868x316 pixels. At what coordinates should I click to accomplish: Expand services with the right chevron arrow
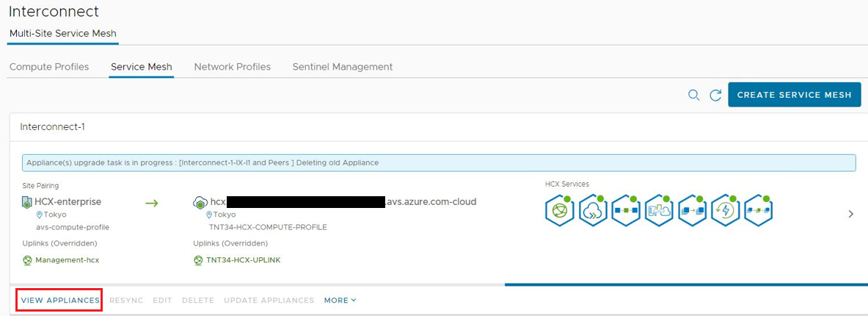click(851, 214)
